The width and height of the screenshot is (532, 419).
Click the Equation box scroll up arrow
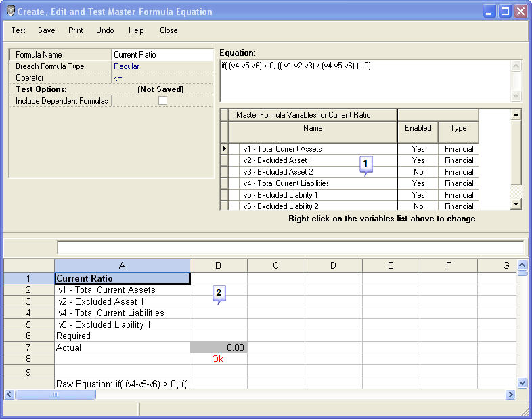[516, 66]
